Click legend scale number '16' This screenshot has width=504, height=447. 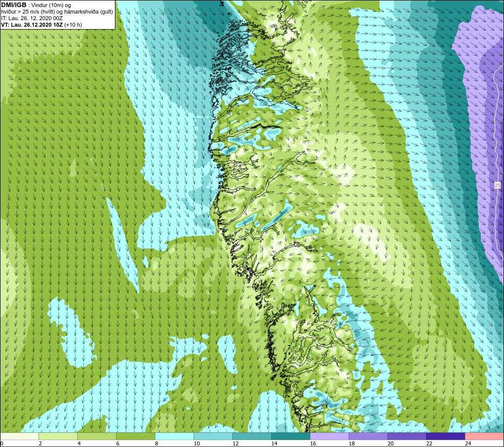coord(313,443)
